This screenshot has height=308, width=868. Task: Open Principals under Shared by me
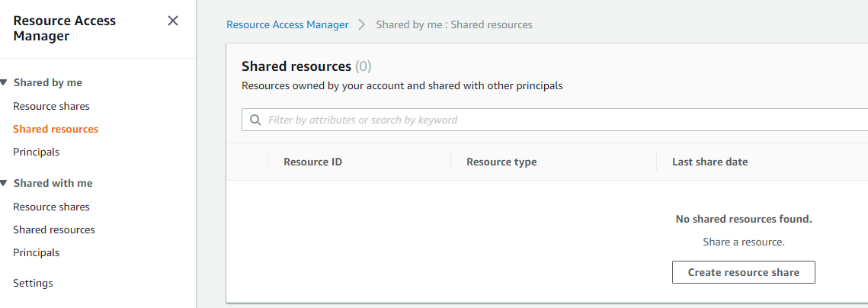(x=36, y=152)
